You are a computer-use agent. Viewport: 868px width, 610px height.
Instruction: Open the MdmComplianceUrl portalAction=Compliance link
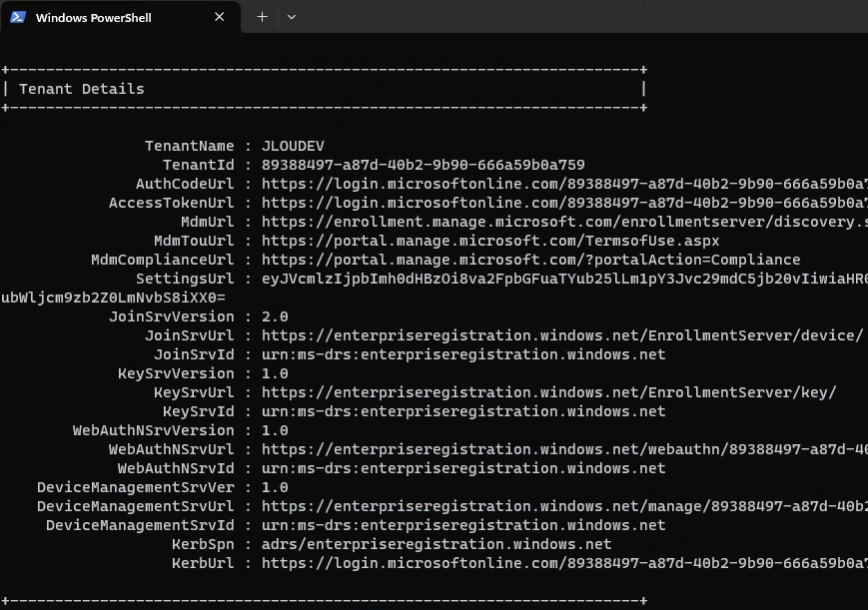coord(530,260)
